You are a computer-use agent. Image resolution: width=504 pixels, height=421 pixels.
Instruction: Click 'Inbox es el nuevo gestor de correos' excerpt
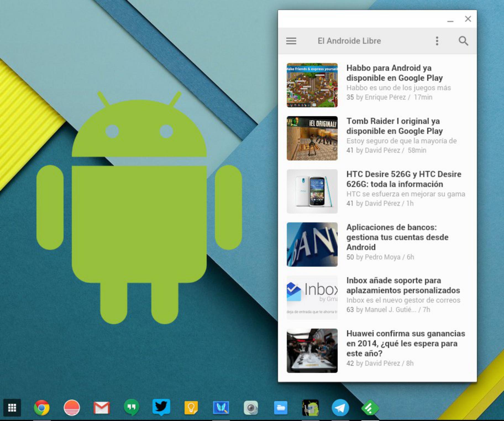pyautogui.click(x=403, y=300)
